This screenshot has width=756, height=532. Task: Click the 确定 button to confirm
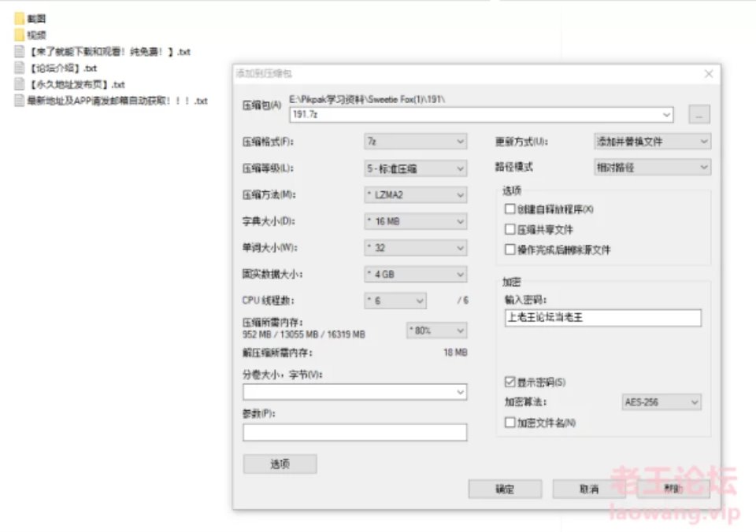coord(505,489)
